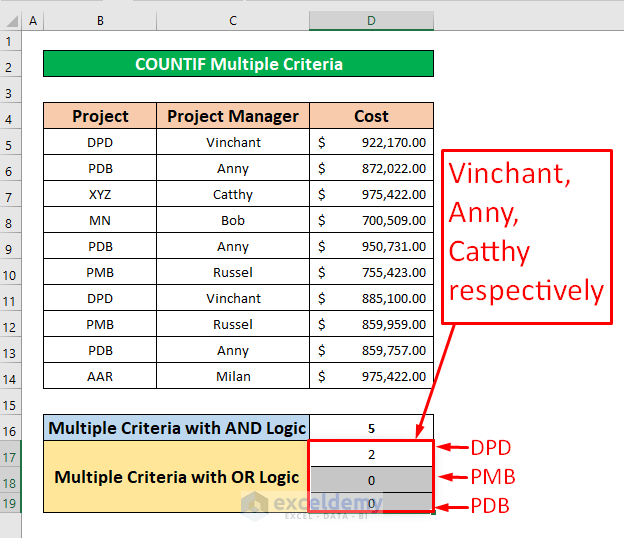Select the AAR project cell
Screen dimensions: 624x538
coord(100,376)
